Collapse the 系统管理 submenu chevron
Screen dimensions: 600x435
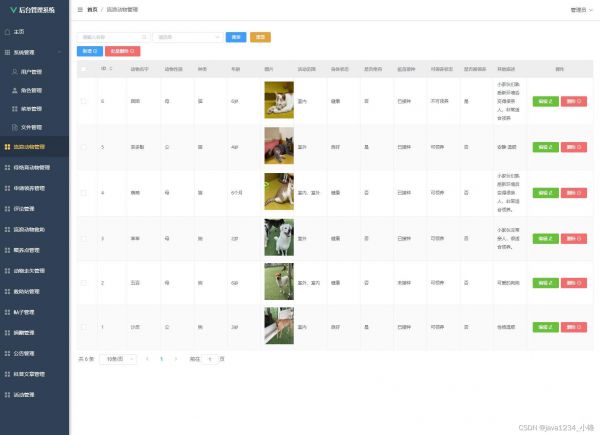click(59, 52)
